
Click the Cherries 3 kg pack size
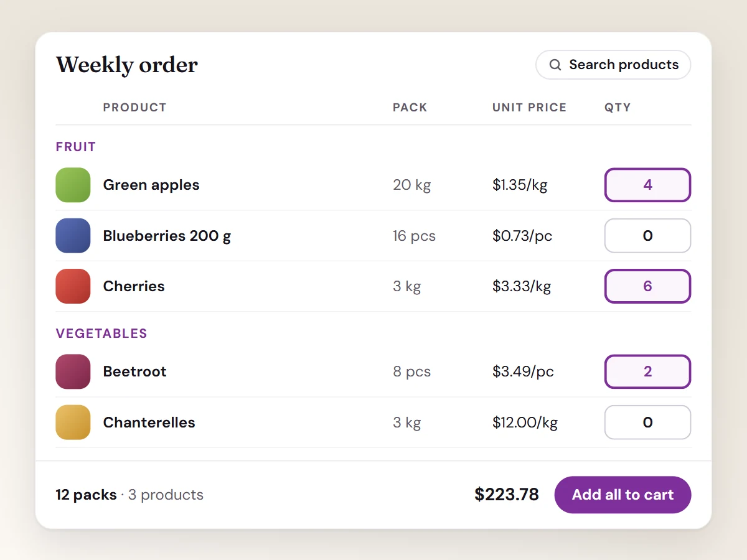pyautogui.click(x=407, y=286)
